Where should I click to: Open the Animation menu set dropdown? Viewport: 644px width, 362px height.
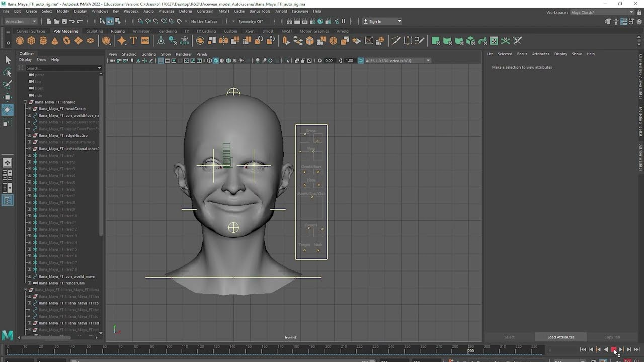coord(21,21)
